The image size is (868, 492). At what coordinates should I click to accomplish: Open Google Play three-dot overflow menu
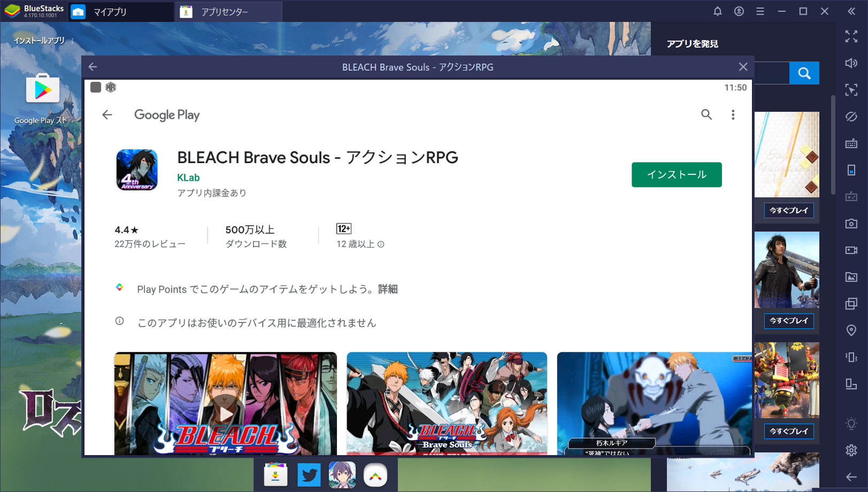733,114
